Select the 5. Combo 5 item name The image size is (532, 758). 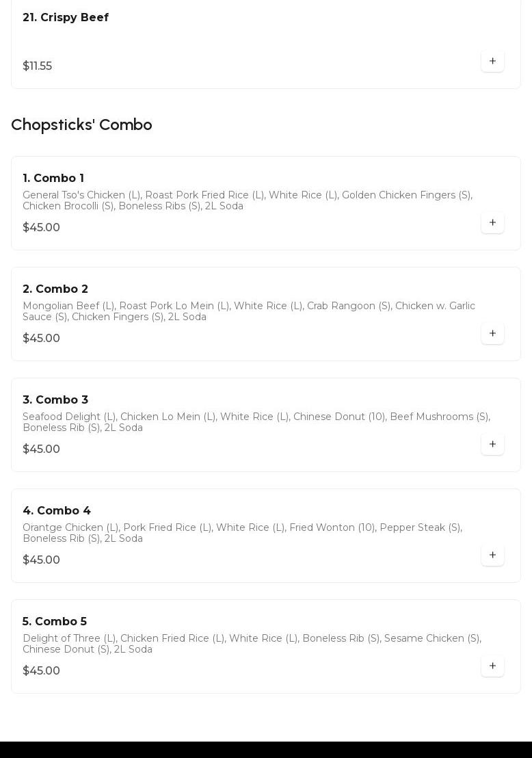(55, 622)
